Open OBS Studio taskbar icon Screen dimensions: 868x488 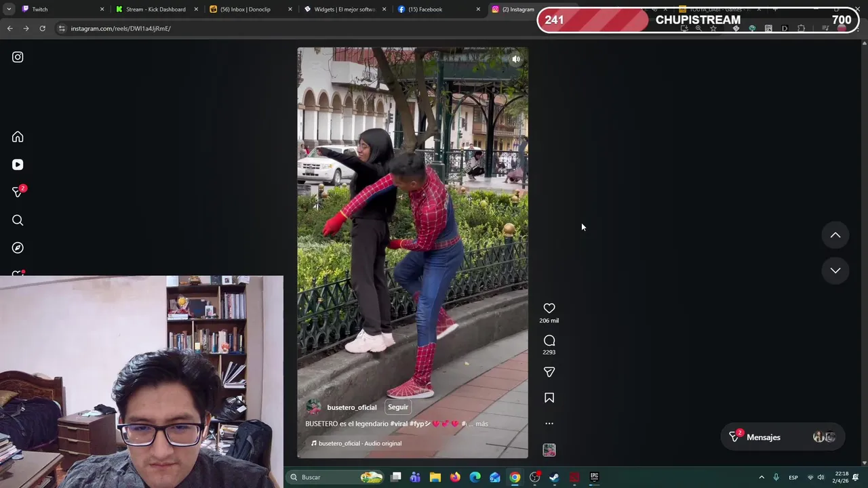coord(535,477)
